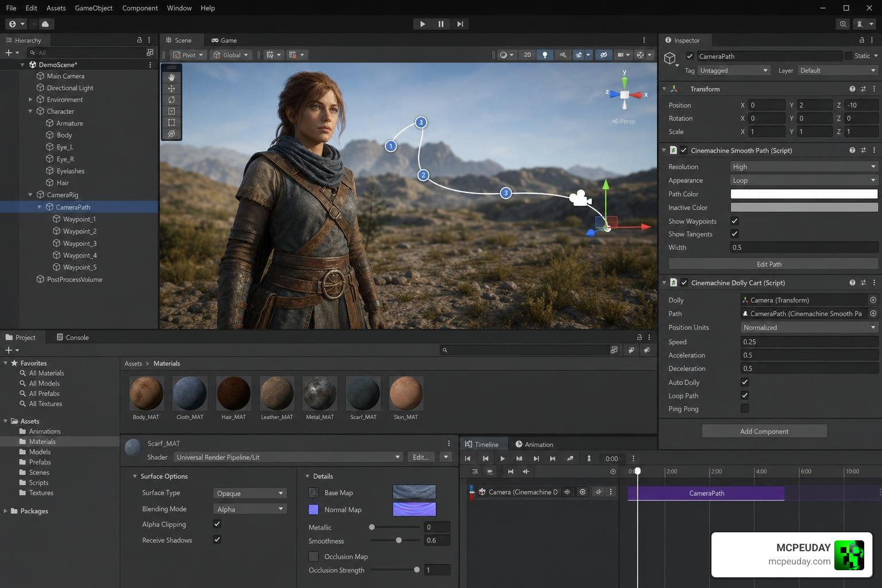The height and width of the screenshot is (588, 882).
Task: Uncheck Receive Shadows
Action: click(x=217, y=540)
